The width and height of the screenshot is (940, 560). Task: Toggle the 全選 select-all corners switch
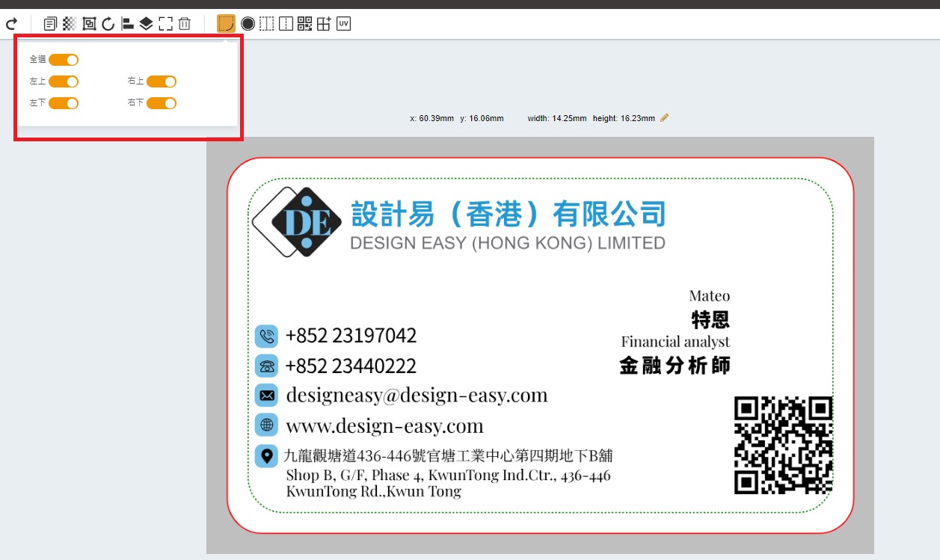[x=64, y=60]
